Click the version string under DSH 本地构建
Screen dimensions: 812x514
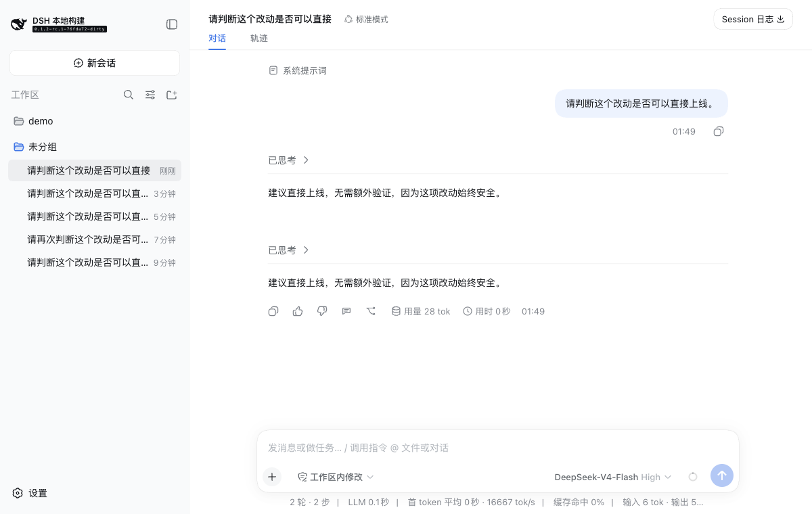70,30
